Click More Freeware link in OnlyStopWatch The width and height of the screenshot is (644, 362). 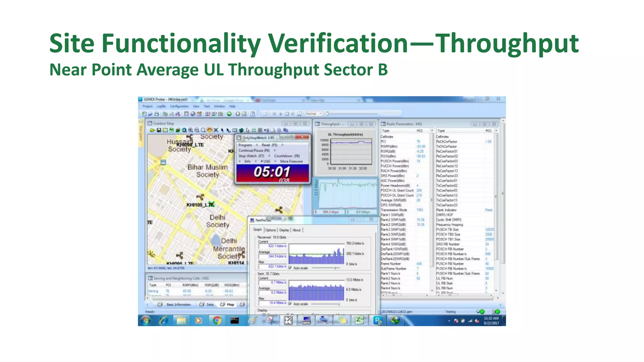tap(291, 162)
